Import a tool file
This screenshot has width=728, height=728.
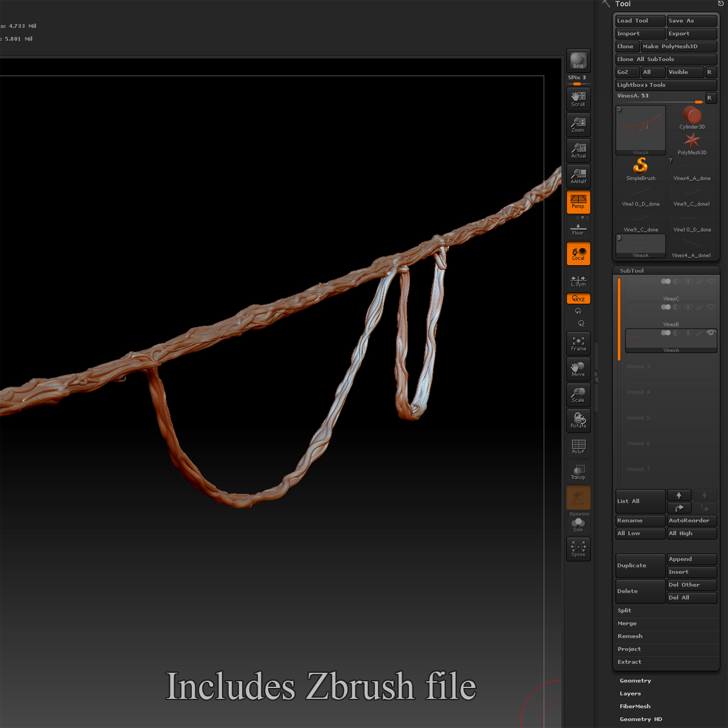640,34
